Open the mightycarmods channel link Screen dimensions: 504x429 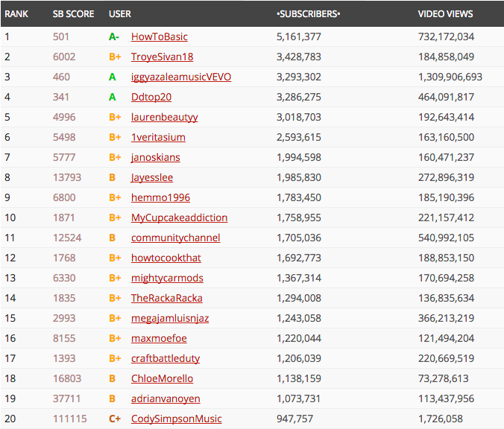(x=167, y=278)
